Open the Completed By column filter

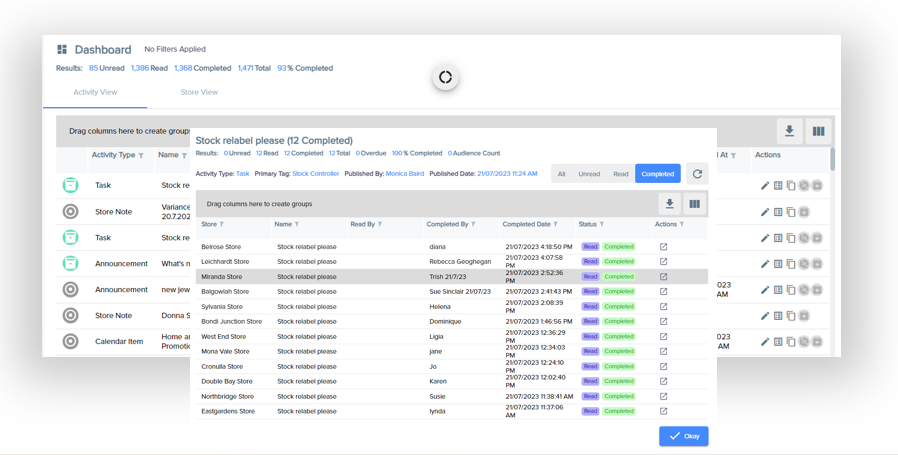pyautogui.click(x=473, y=225)
